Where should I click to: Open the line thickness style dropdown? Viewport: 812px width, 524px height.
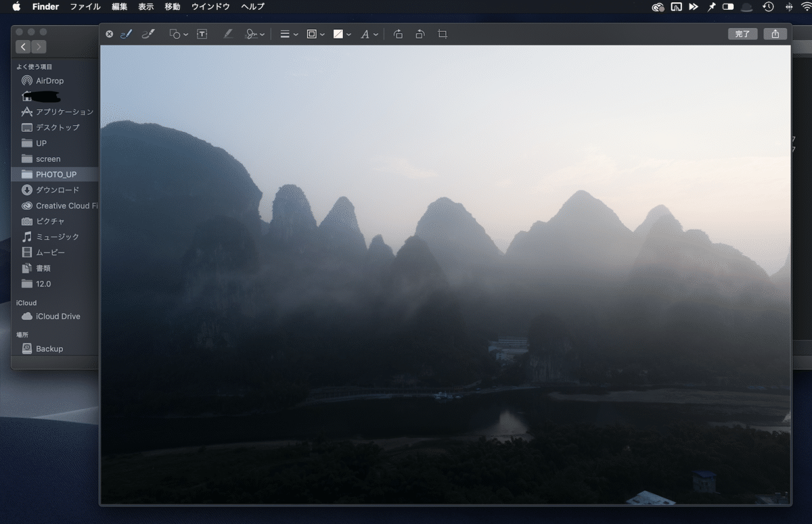pos(289,34)
